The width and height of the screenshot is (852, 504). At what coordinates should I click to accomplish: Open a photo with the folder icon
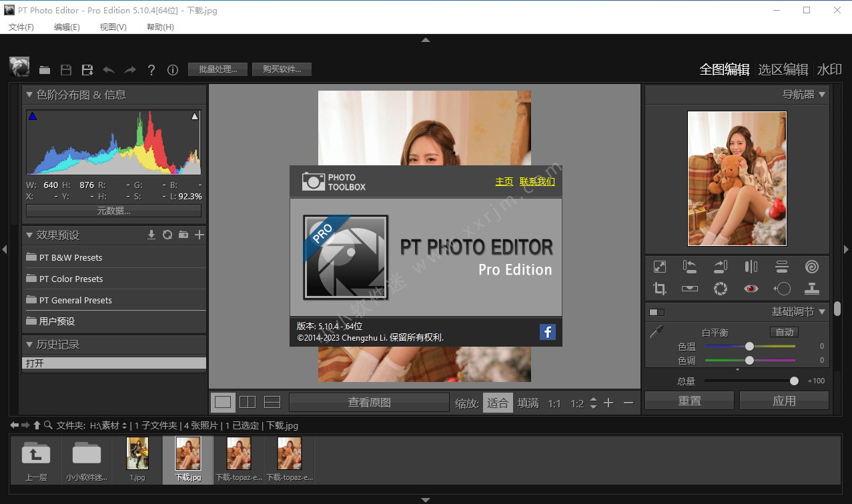pyautogui.click(x=45, y=69)
